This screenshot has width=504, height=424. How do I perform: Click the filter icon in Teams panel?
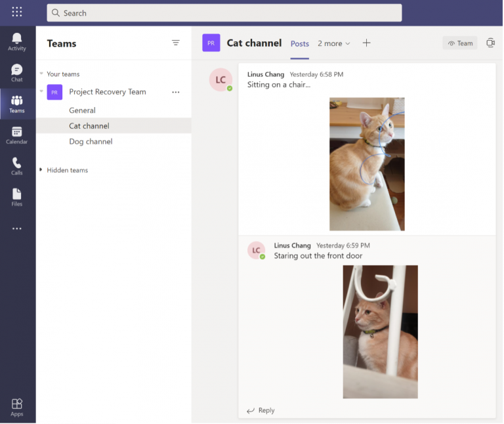pos(176,43)
